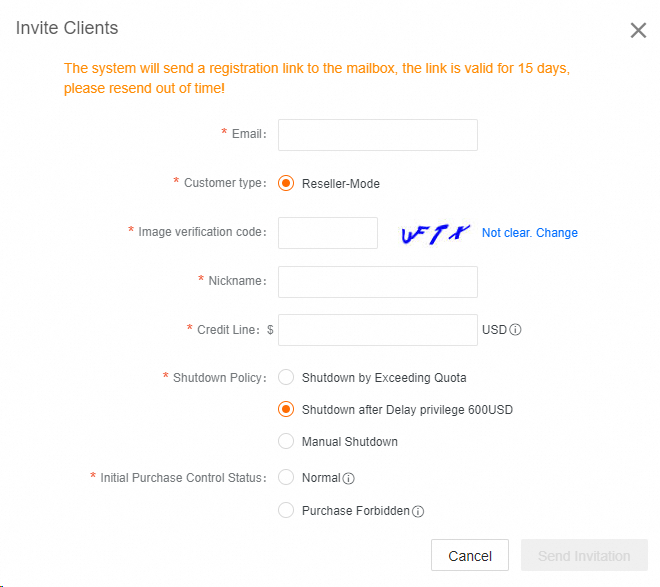The height and width of the screenshot is (587, 660).
Task: Click the Image verification code field
Action: [327, 233]
